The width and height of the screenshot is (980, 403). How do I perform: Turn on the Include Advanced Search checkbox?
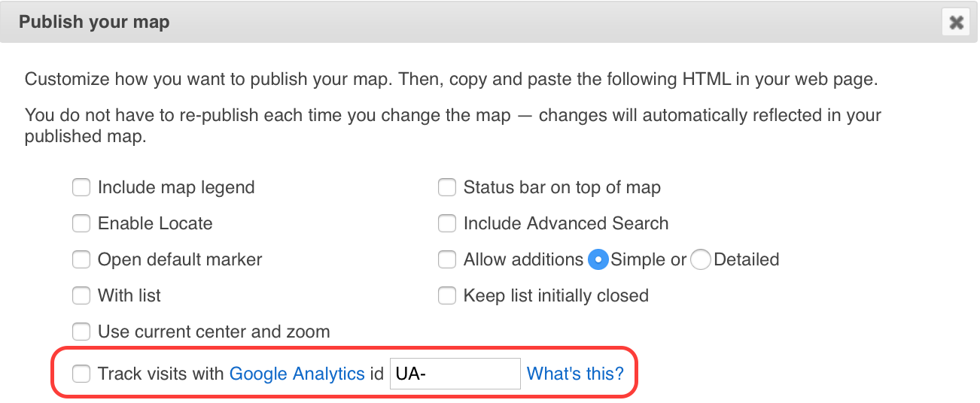click(447, 223)
